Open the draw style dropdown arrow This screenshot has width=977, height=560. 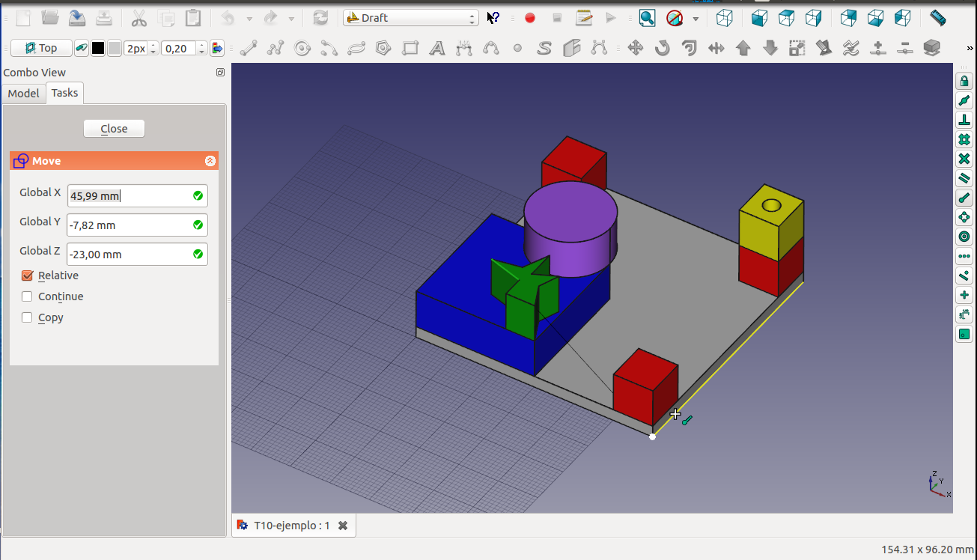point(696,19)
